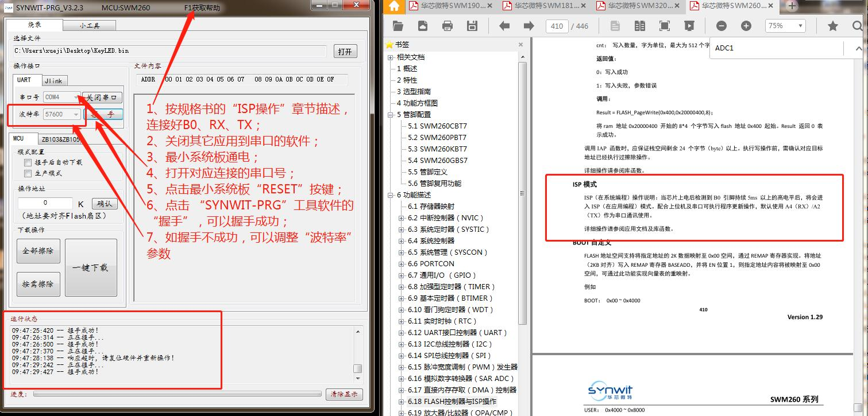Enter full screen view mode
Viewport: 868px width, 416px height.
(665, 26)
